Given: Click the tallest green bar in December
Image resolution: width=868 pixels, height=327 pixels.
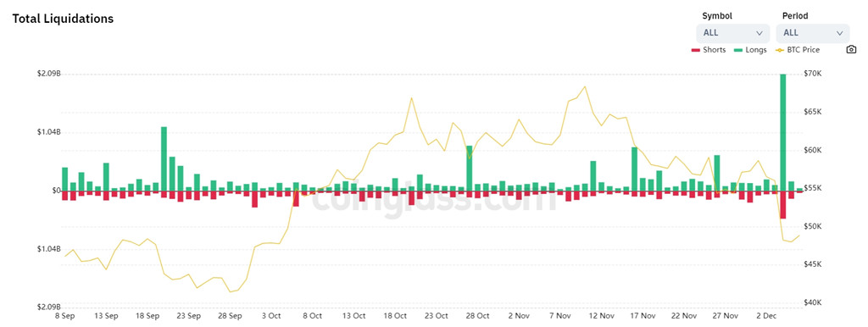Looking at the screenshot, I should pyautogui.click(x=782, y=133).
